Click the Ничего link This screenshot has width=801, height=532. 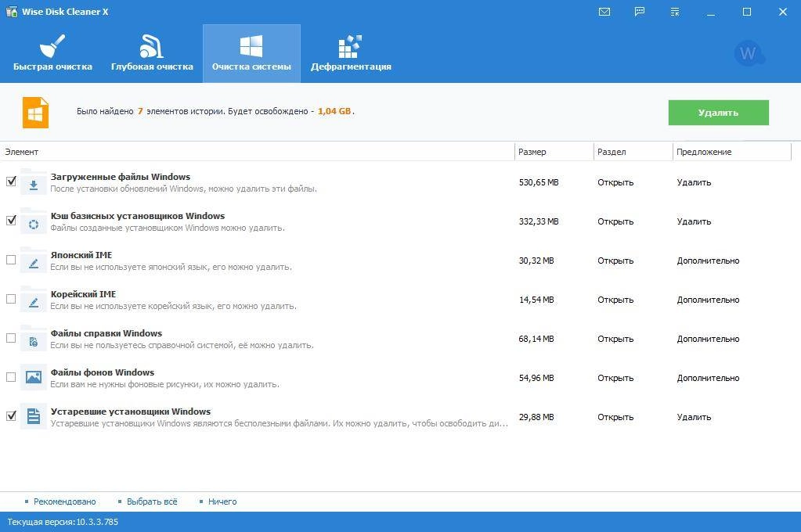click(x=222, y=501)
